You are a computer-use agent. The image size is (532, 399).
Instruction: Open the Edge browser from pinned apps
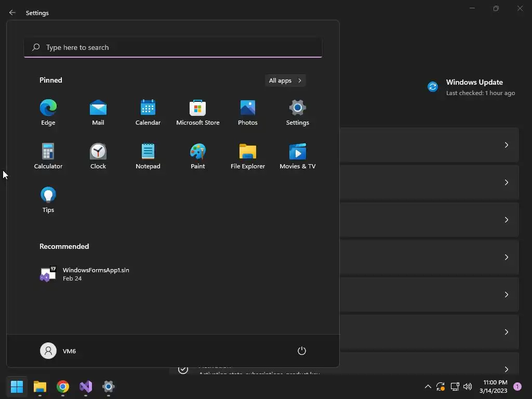click(48, 113)
